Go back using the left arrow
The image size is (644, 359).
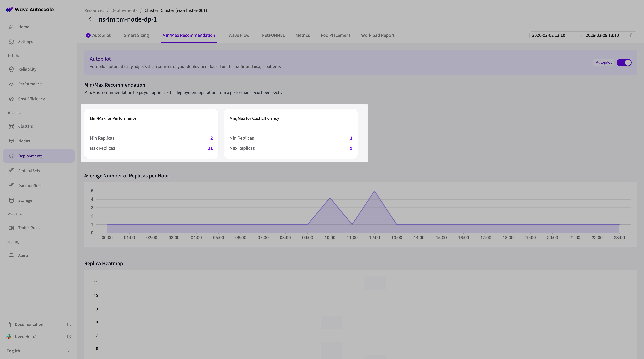[x=89, y=19]
